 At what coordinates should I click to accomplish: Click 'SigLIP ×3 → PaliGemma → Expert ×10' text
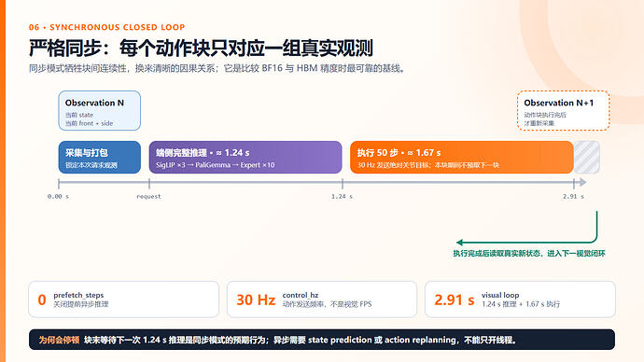tap(216, 165)
